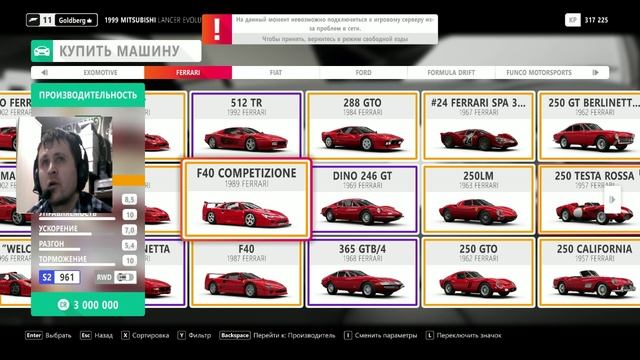Select the #24 Ferrari Spa car card
Viewport: 640px width, 360px height.
[478, 126]
